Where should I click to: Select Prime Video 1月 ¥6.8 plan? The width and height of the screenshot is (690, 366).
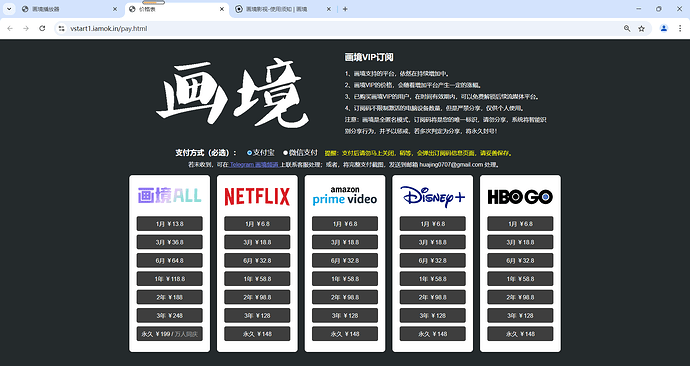pyautogui.click(x=345, y=224)
